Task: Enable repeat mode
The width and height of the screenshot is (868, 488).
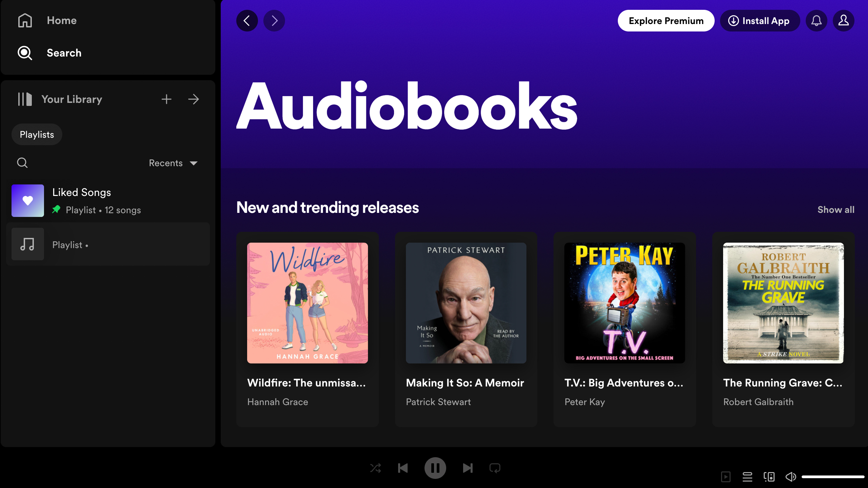Action: [x=495, y=468]
